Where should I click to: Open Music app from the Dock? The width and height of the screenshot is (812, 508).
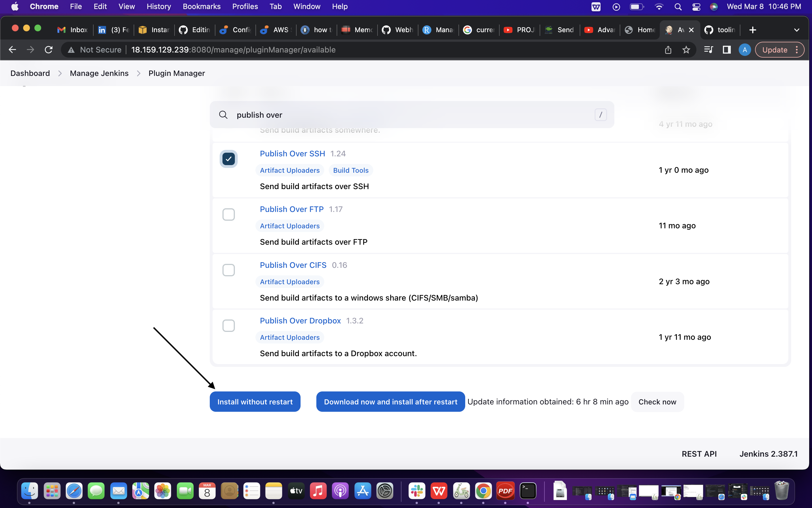point(318,491)
